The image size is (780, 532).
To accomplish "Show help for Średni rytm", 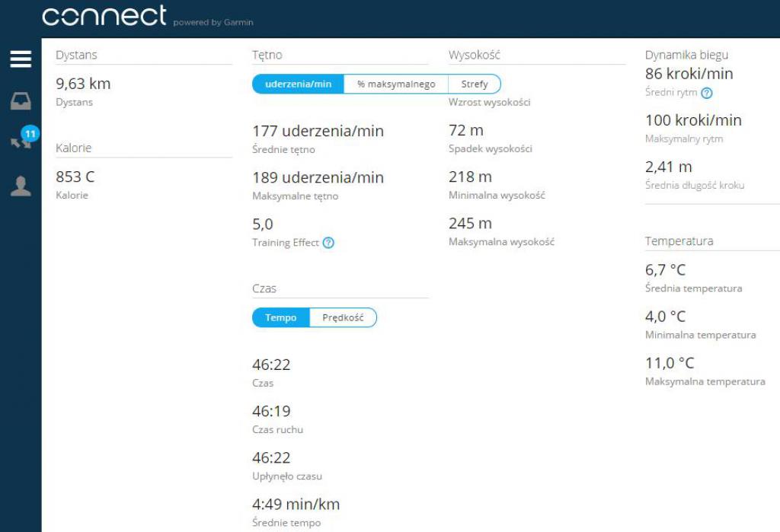I will 706,93.
